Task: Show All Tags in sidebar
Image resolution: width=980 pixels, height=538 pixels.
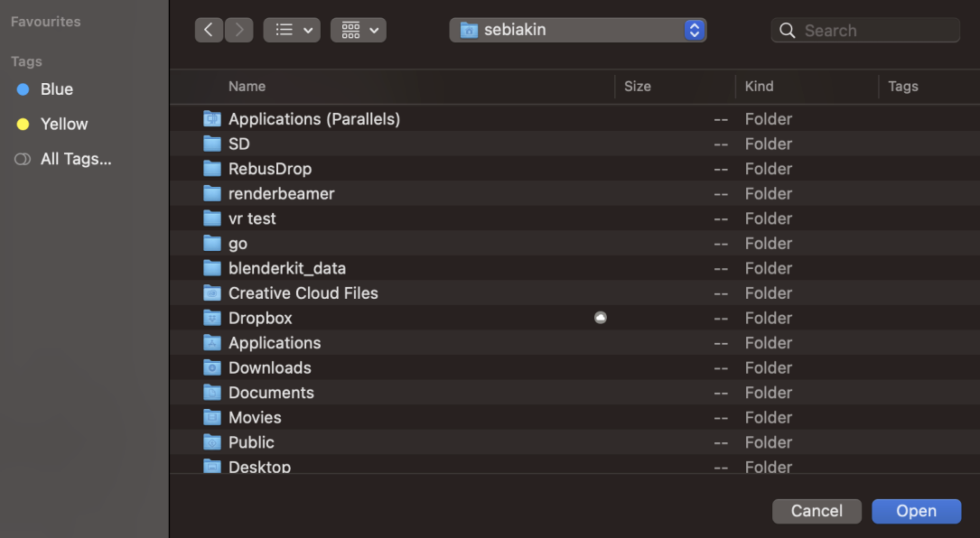Action: click(75, 159)
